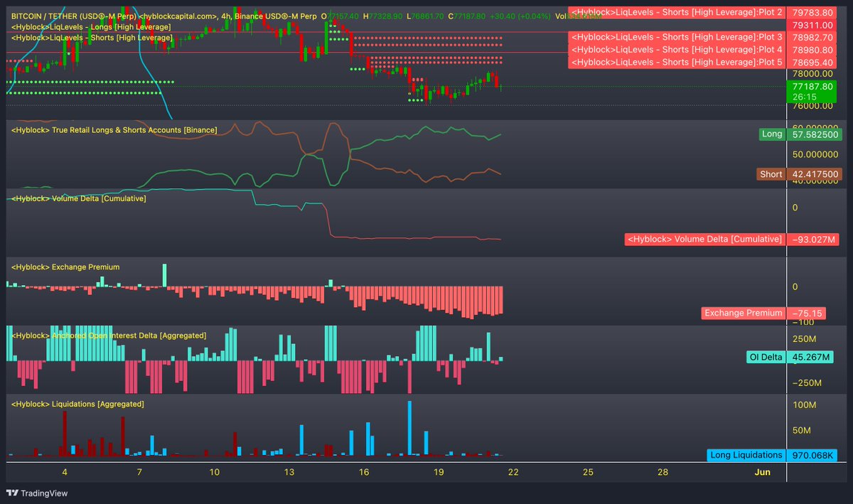Viewport: 853px width, 504px height.
Task: Click the blue Long Liquidations tag
Action: (x=746, y=455)
